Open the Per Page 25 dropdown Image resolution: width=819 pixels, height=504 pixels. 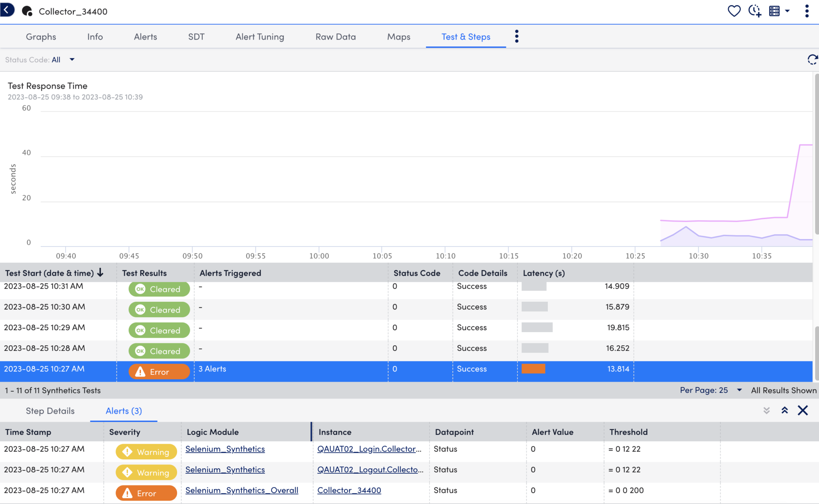739,390
